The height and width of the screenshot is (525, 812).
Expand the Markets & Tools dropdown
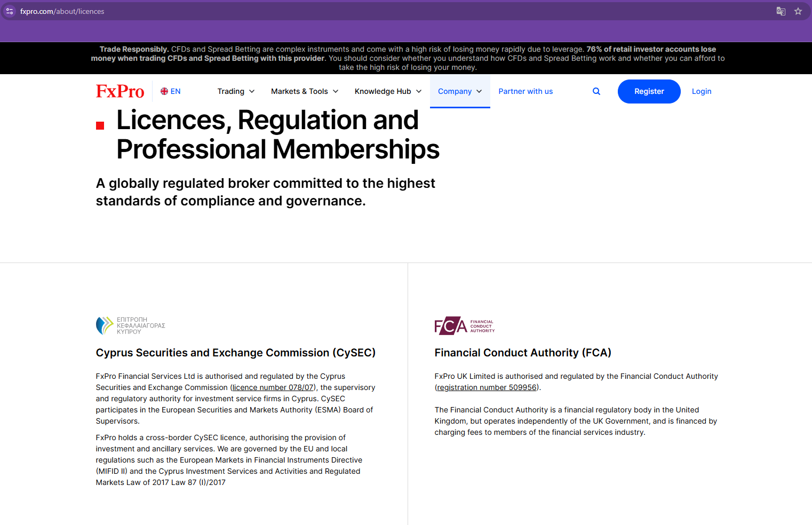coord(305,91)
